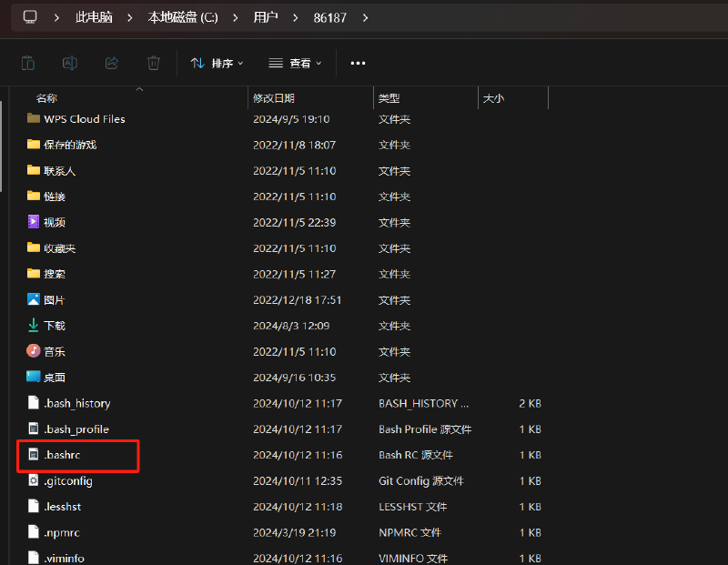
Task: Click the .bash_history file name
Action: [77, 403]
